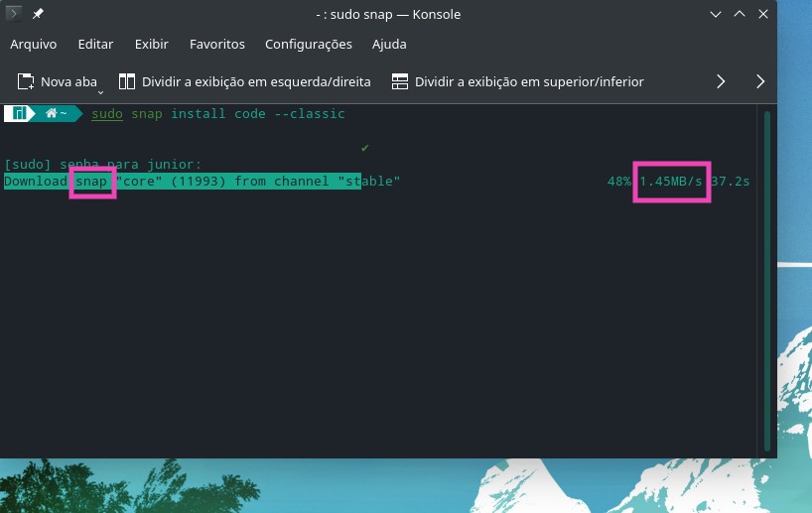Open the Favoritos menu
The width and height of the screenshot is (812, 513).
click(217, 44)
